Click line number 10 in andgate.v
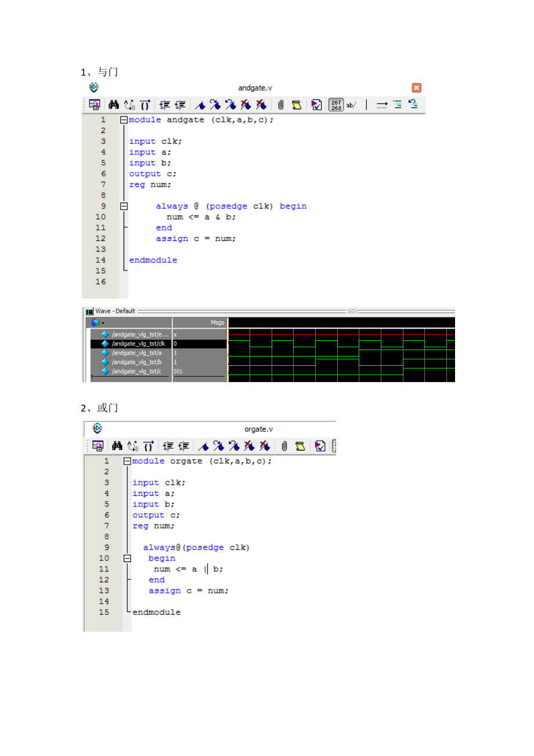Viewport: 534px width, 756px height. (100, 217)
